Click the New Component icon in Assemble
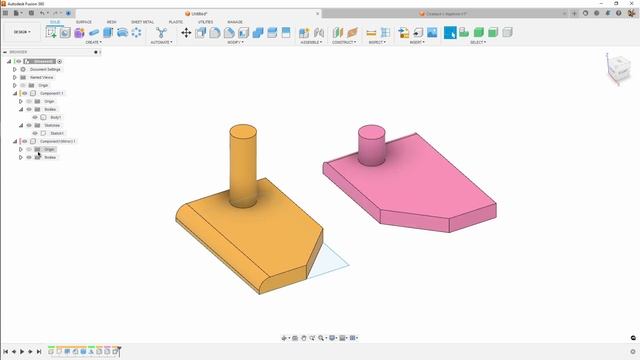 coord(304,33)
